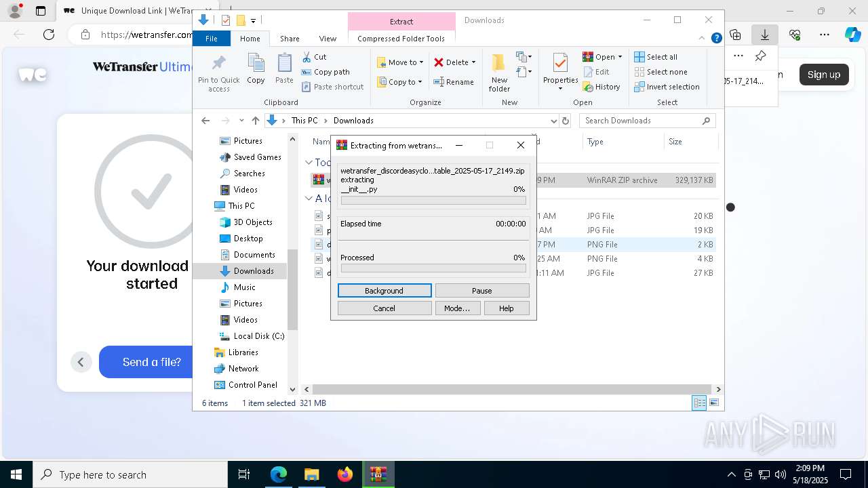This screenshot has width=868, height=488.
Task: Open Firefox from taskbar
Action: 344,474
